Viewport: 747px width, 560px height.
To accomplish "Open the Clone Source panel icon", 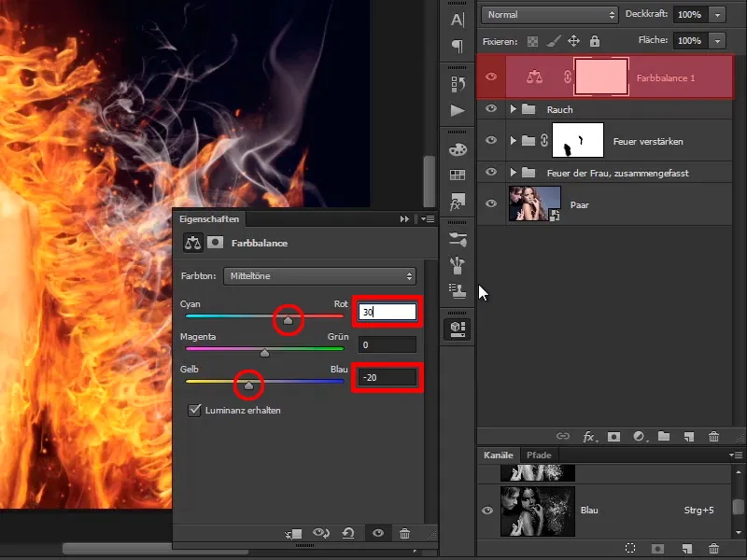I will coord(458,291).
